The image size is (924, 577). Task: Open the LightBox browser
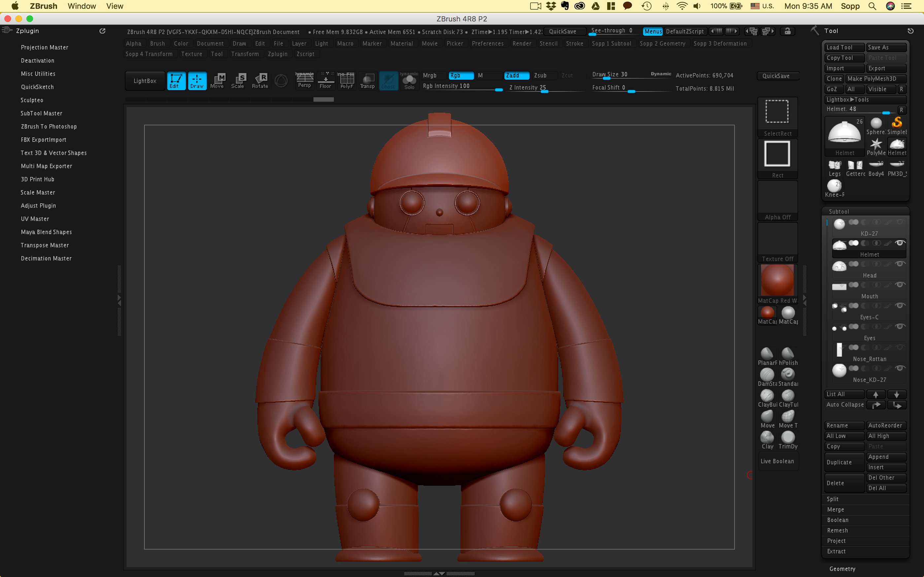pos(145,80)
